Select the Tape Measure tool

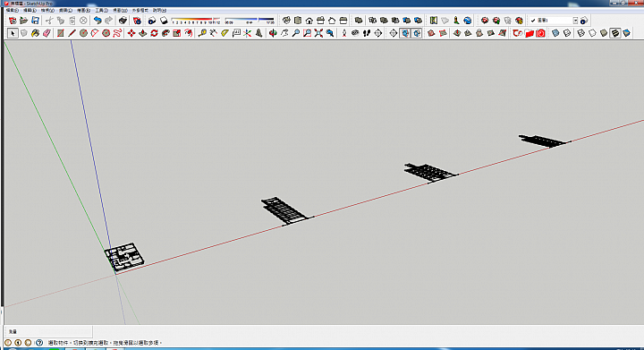[202, 33]
